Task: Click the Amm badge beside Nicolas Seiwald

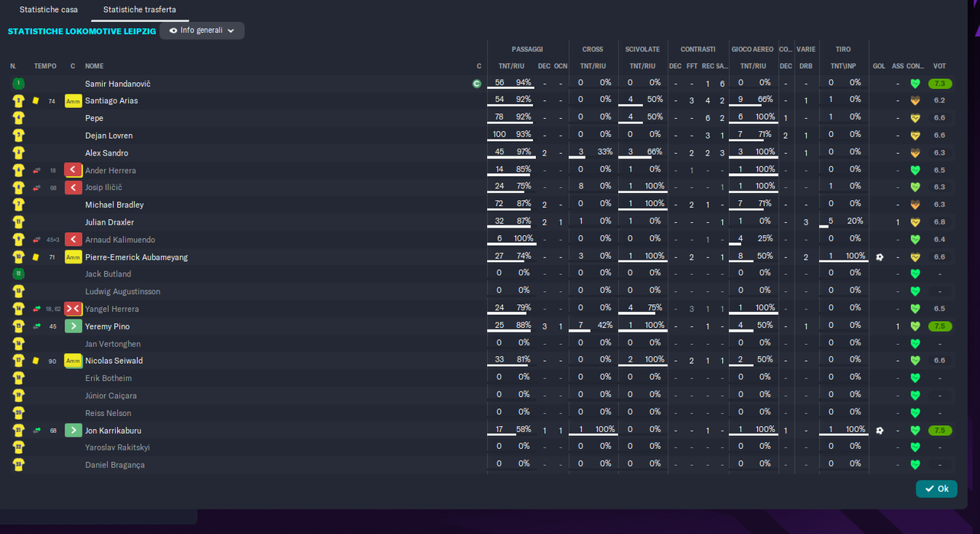Action: 73,361
